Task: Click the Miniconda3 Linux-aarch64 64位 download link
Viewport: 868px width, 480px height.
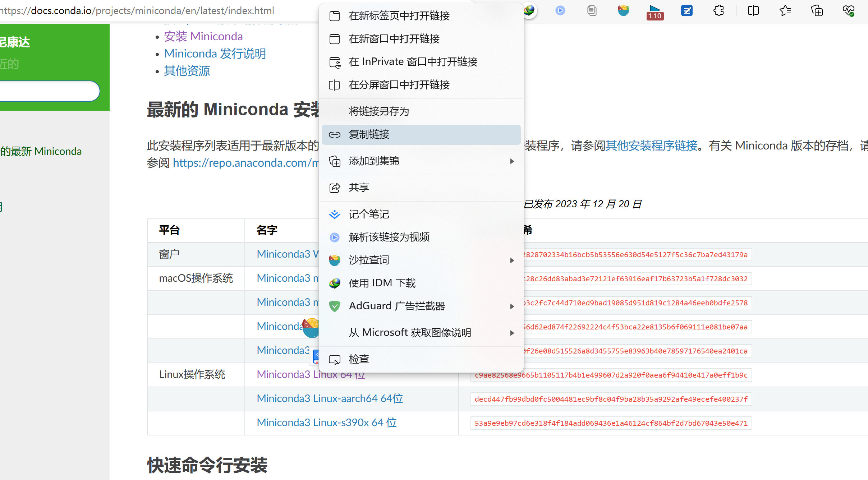Action: (329, 398)
